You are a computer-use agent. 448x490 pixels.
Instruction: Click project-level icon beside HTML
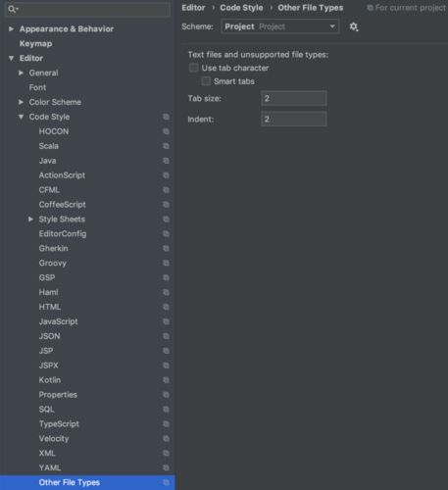click(166, 307)
